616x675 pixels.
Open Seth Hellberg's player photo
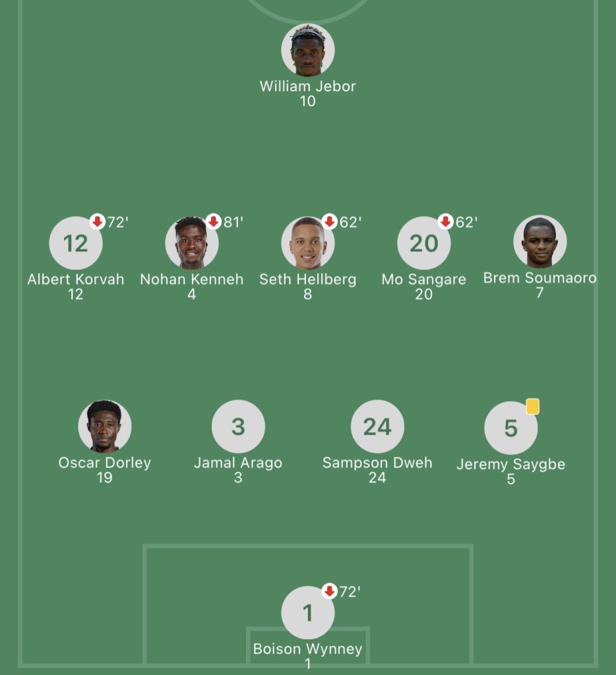coord(308,243)
